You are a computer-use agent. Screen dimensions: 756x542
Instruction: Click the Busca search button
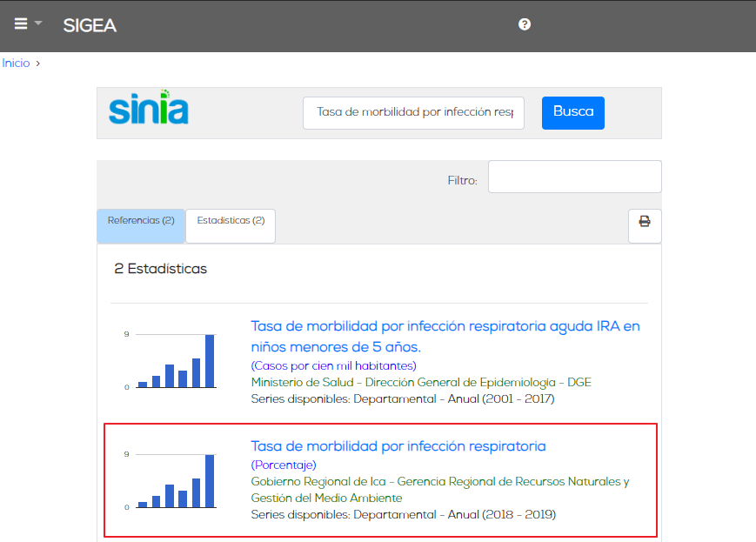tap(572, 113)
